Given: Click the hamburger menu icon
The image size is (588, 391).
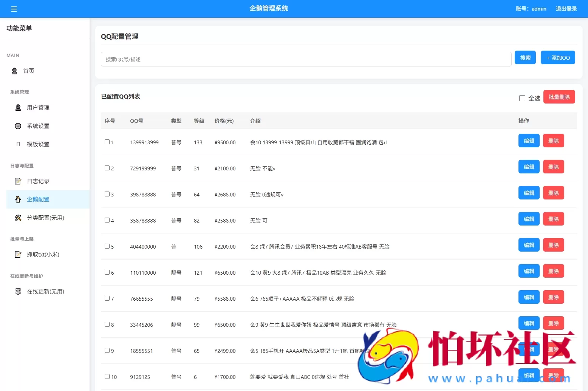Looking at the screenshot, I should click(14, 9).
